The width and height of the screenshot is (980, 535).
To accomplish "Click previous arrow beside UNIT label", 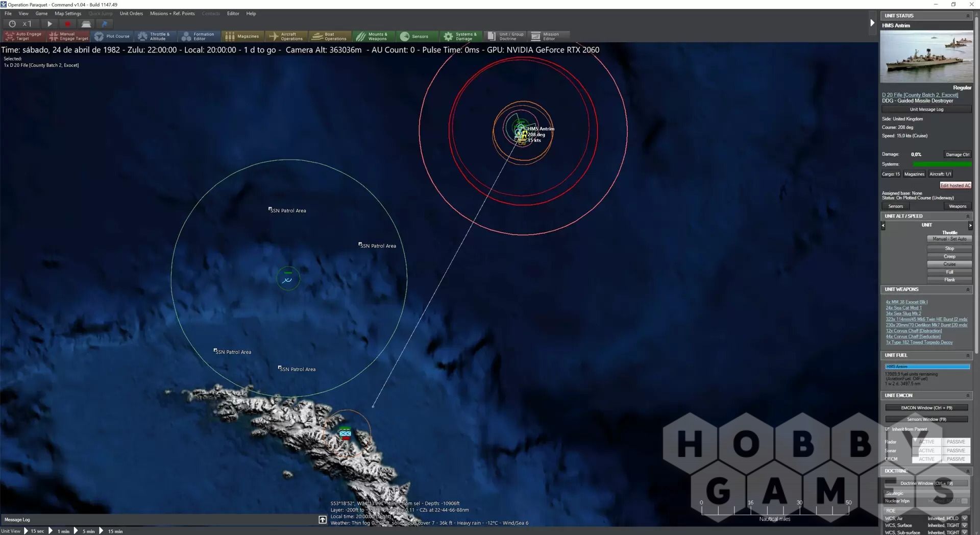I will 883,226.
